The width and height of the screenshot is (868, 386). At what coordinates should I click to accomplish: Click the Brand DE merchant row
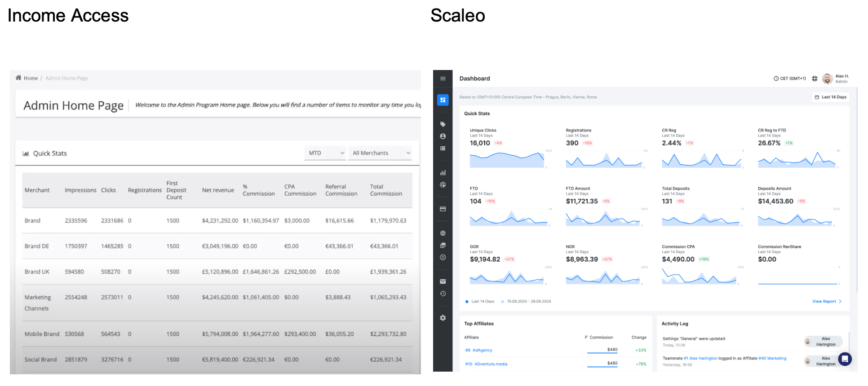pyautogui.click(x=217, y=246)
